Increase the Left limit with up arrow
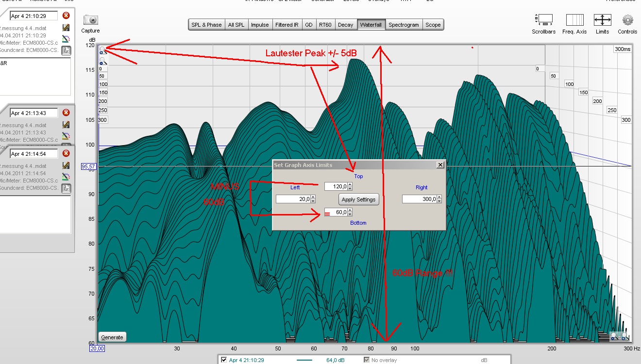 tap(313, 197)
